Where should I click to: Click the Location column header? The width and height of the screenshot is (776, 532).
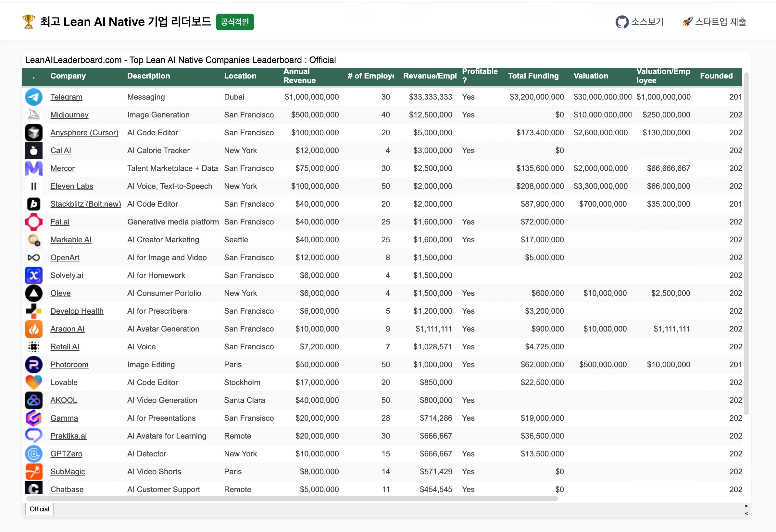[240, 76]
